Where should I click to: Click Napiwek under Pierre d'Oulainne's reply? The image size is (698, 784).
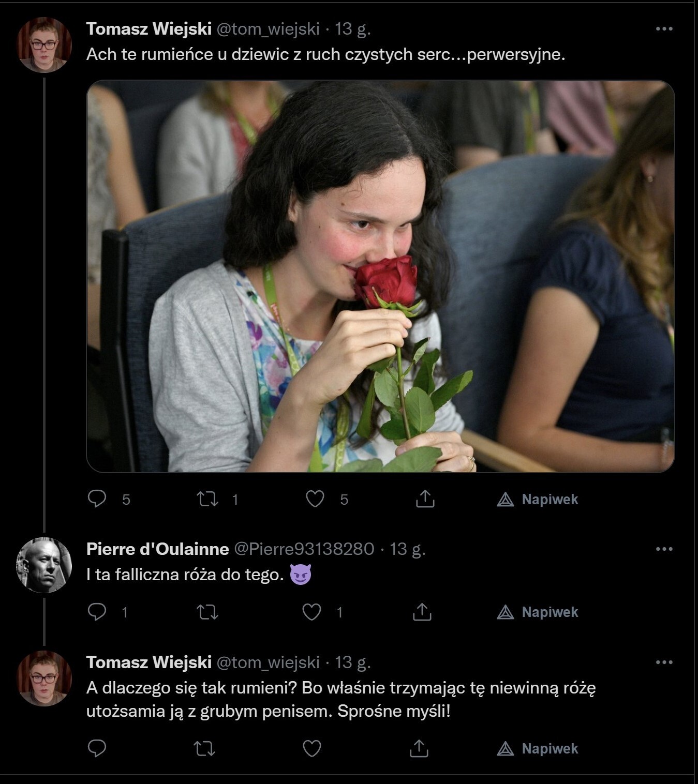tap(538, 612)
